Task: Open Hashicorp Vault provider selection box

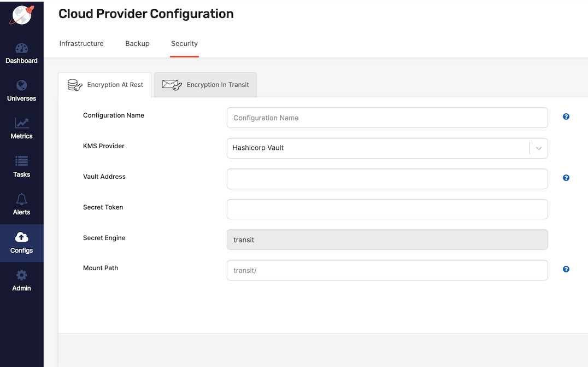Action: (x=378, y=148)
